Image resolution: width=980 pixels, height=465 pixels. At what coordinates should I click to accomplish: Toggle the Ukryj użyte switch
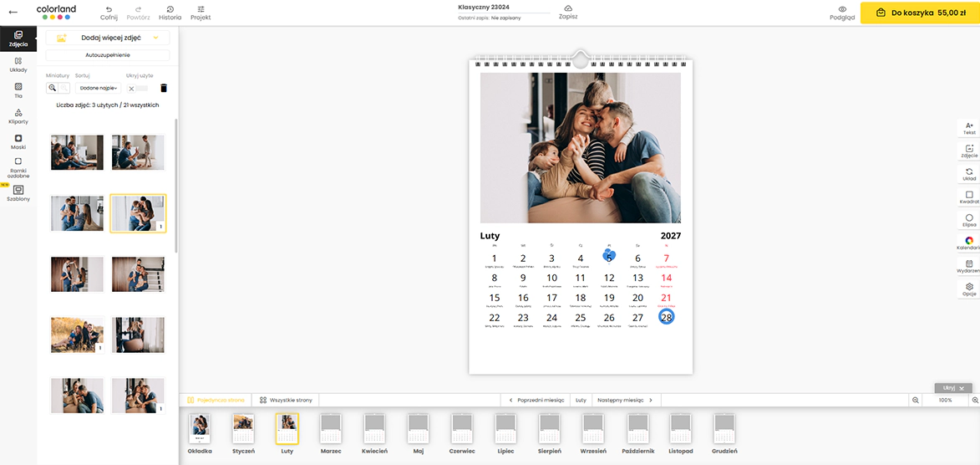138,89
